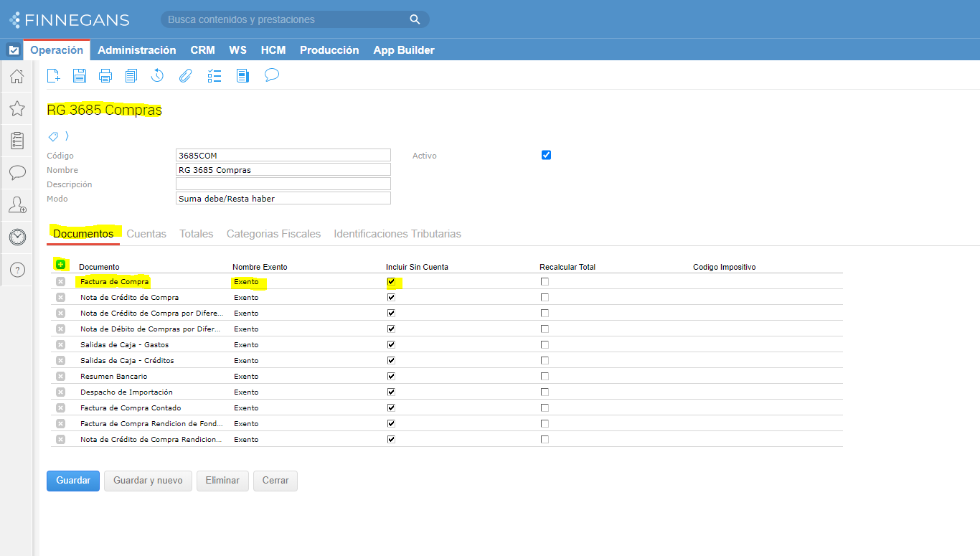Viewport: 980px width, 556px height.
Task: Toggle Incluir Sin Cuenta for Factura de Compra
Action: (391, 282)
